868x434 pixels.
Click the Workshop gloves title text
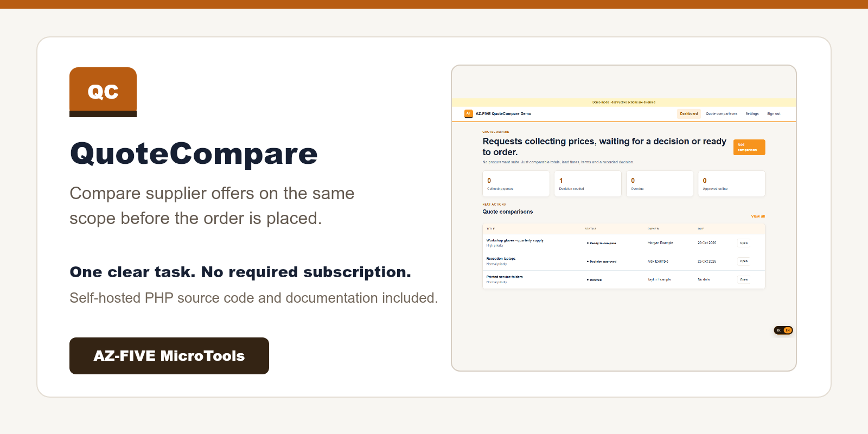point(515,240)
